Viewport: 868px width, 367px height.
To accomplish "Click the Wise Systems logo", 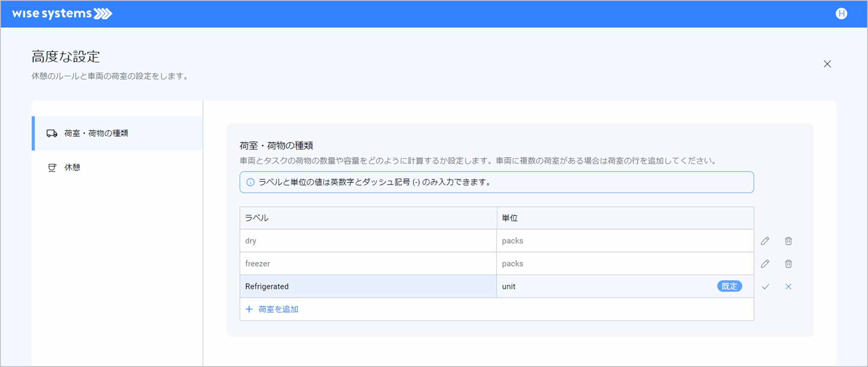I will 62,14.
